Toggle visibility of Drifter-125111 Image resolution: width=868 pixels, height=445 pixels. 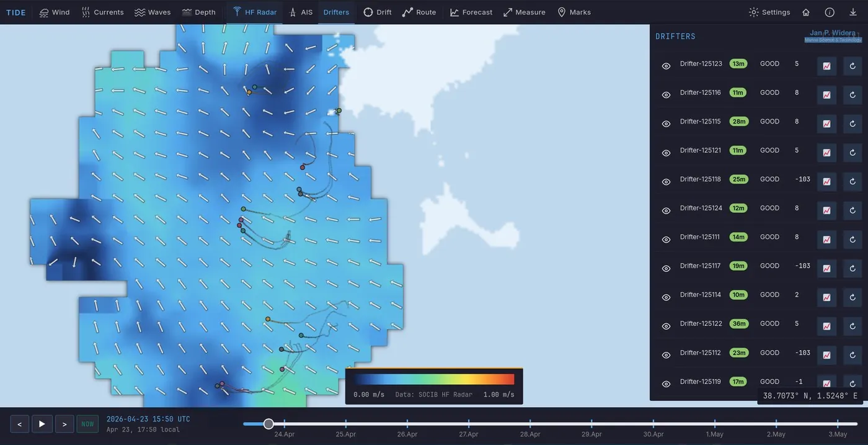click(x=666, y=240)
